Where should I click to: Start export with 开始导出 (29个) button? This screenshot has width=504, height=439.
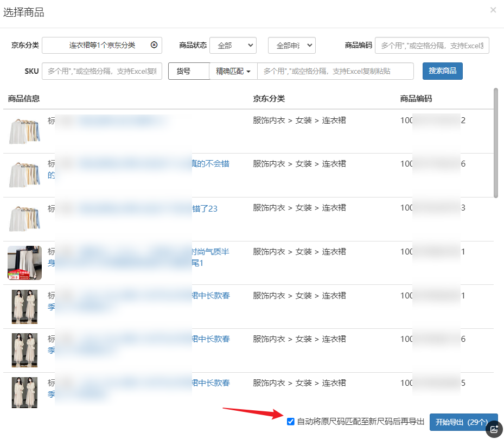pyautogui.click(x=463, y=422)
